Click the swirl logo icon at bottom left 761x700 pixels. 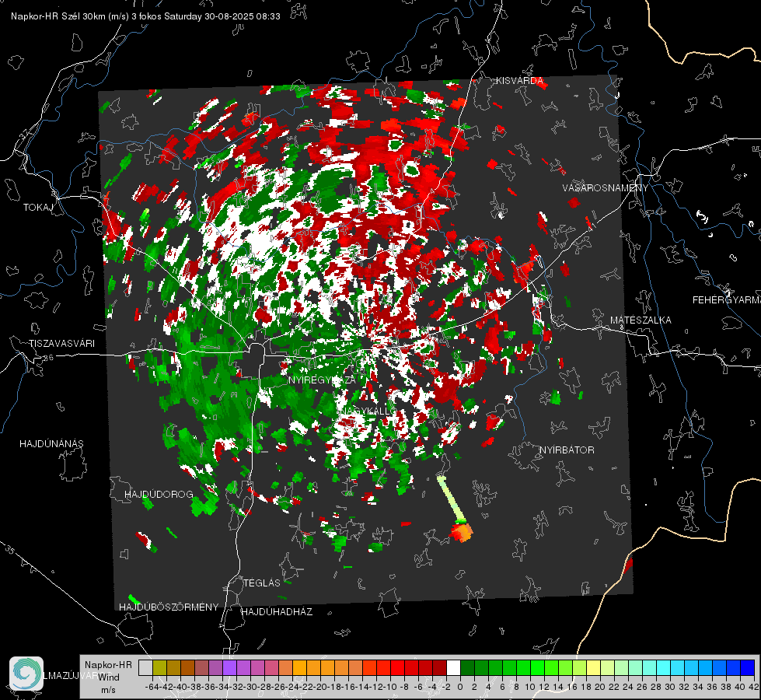click(x=26, y=674)
